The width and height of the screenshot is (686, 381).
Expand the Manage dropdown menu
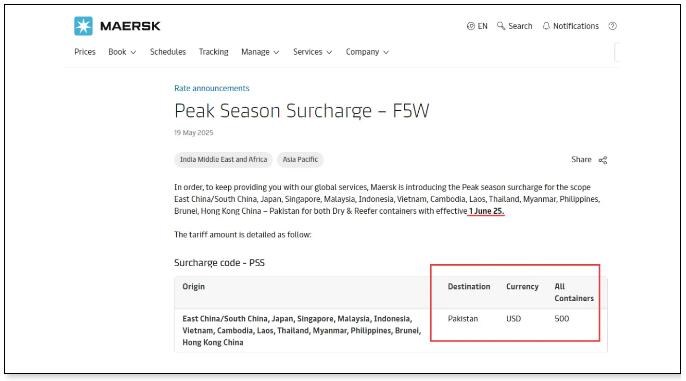(x=260, y=52)
